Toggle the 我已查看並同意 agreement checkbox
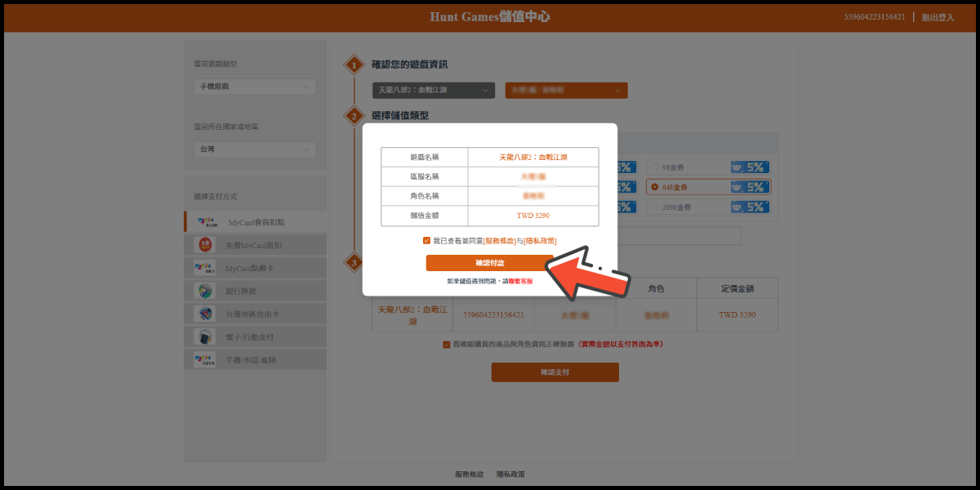 [x=426, y=241]
